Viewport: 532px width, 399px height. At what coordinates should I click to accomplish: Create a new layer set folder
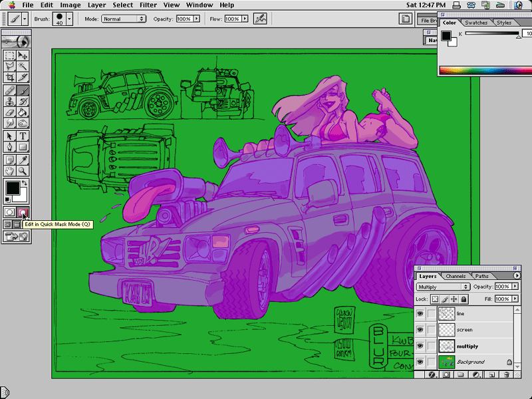coord(460,374)
